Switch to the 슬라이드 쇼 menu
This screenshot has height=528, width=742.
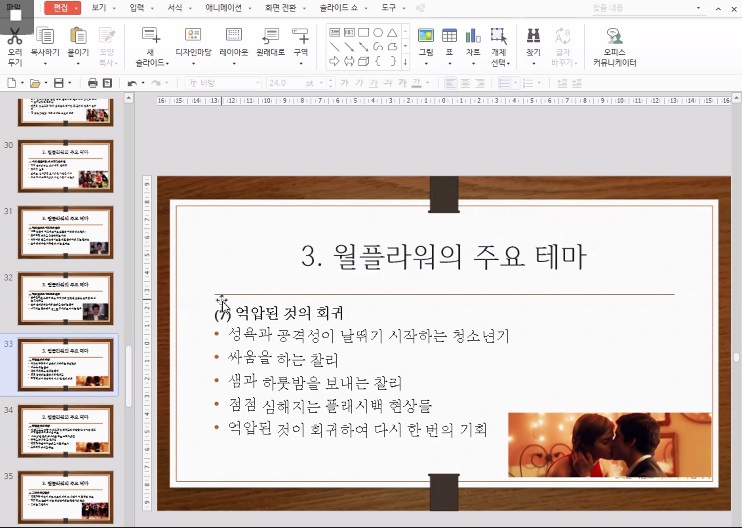pos(340,7)
